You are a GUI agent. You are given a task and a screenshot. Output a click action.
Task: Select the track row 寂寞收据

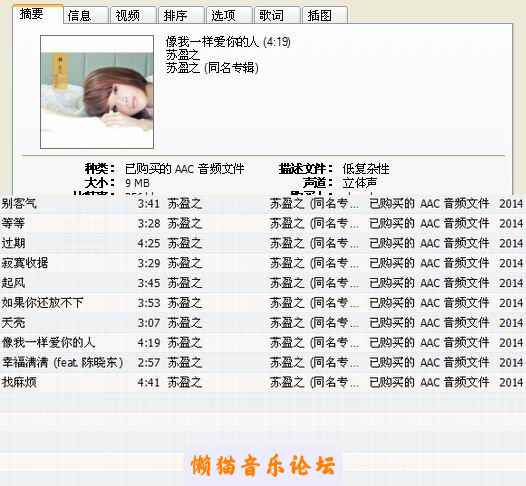coord(263,263)
